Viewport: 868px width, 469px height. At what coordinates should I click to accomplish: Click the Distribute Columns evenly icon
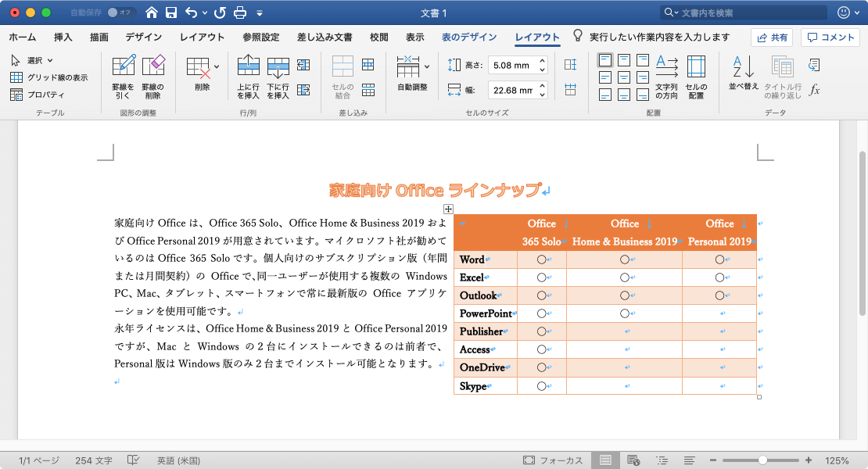coord(570,90)
